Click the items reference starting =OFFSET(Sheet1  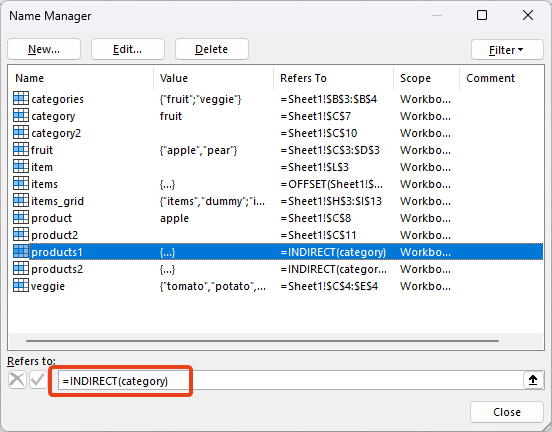(331, 184)
